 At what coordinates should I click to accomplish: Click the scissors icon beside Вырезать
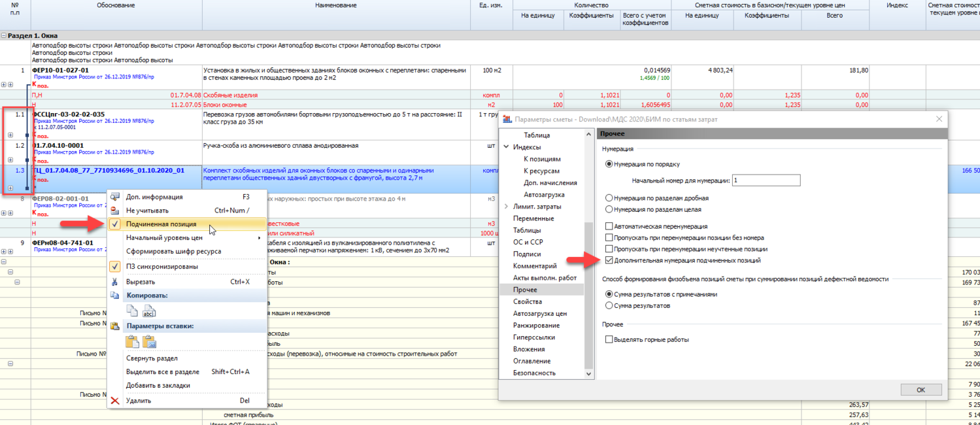tap(115, 282)
